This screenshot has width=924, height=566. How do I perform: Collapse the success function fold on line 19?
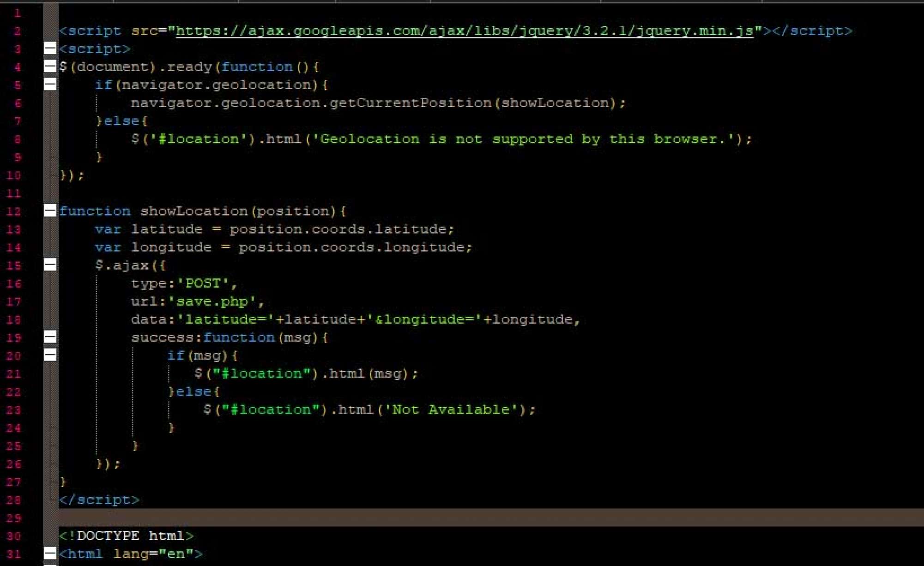pos(50,337)
